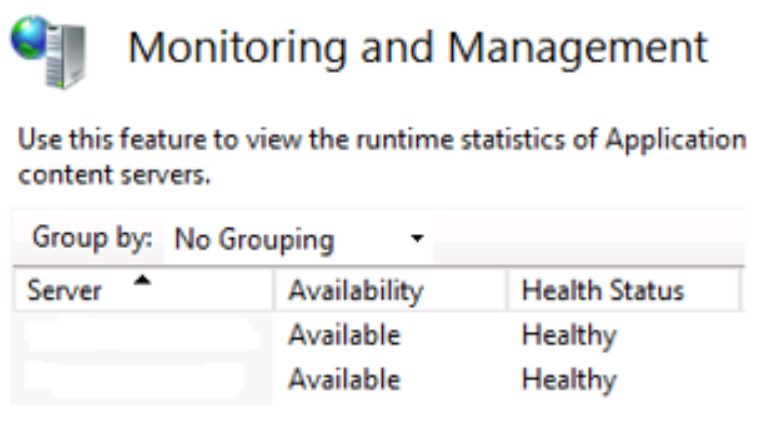Image resolution: width=770 pixels, height=439 pixels.
Task: Click Available in the second server row
Action: tap(344, 380)
